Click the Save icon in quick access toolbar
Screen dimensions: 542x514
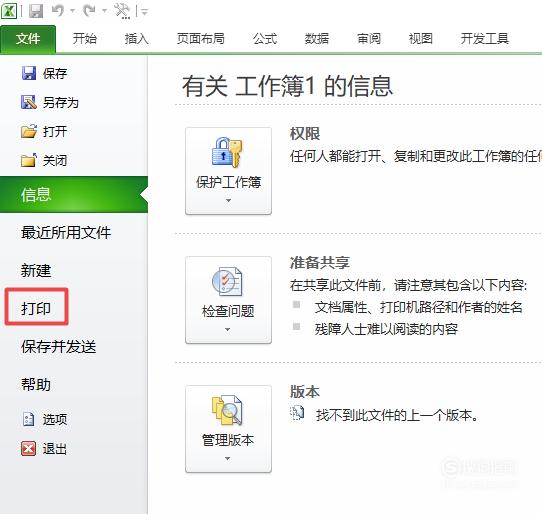[36, 11]
